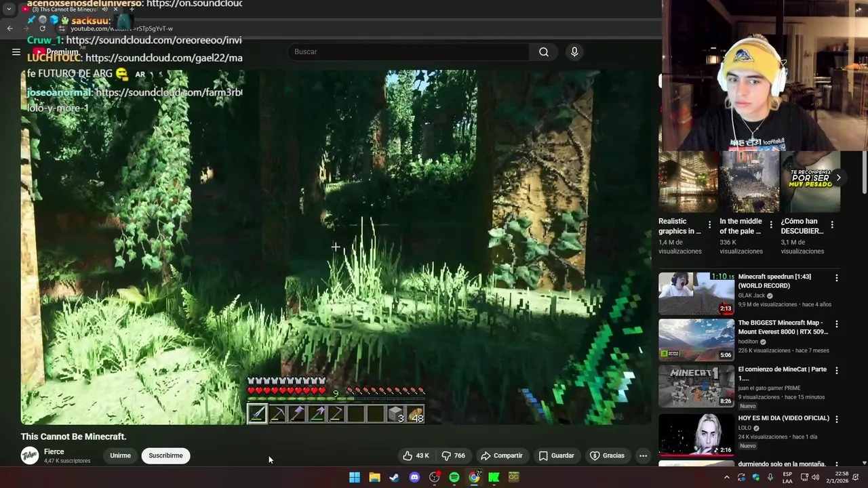The width and height of the screenshot is (868, 488).
Task: Open options for BIGGEST Minecraft Map video
Action: click(836, 324)
